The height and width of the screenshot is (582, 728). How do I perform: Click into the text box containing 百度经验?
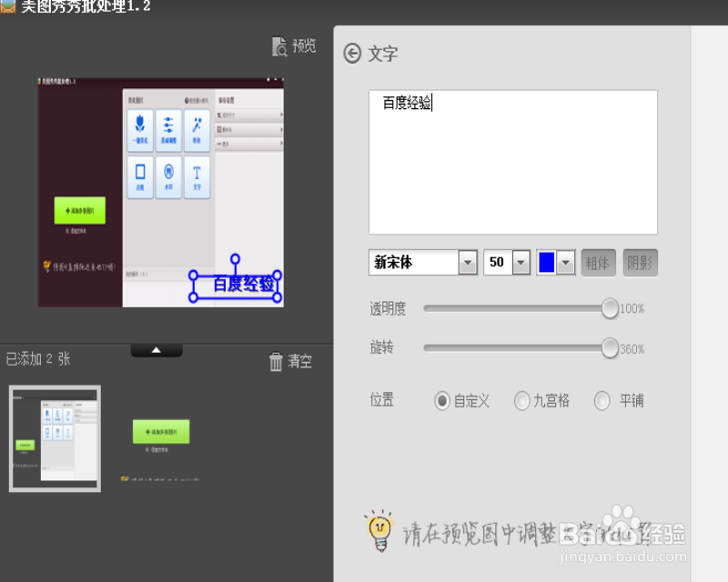[513, 162]
